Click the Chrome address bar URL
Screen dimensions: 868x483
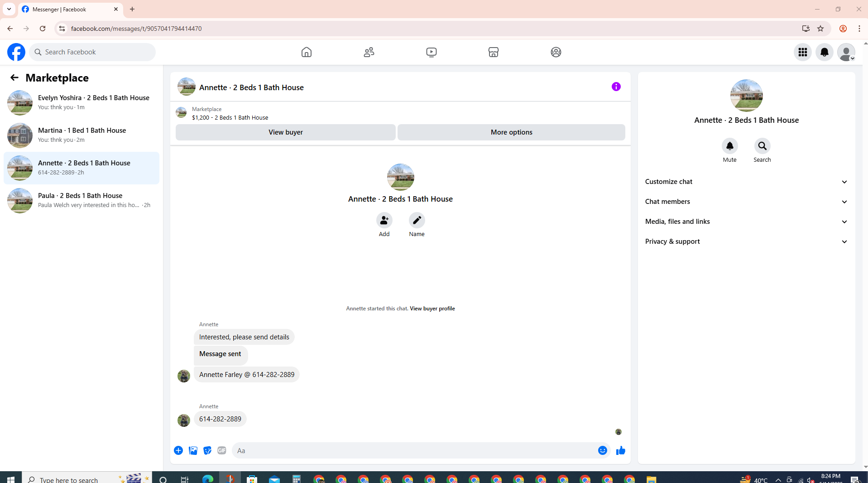pos(136,29)
